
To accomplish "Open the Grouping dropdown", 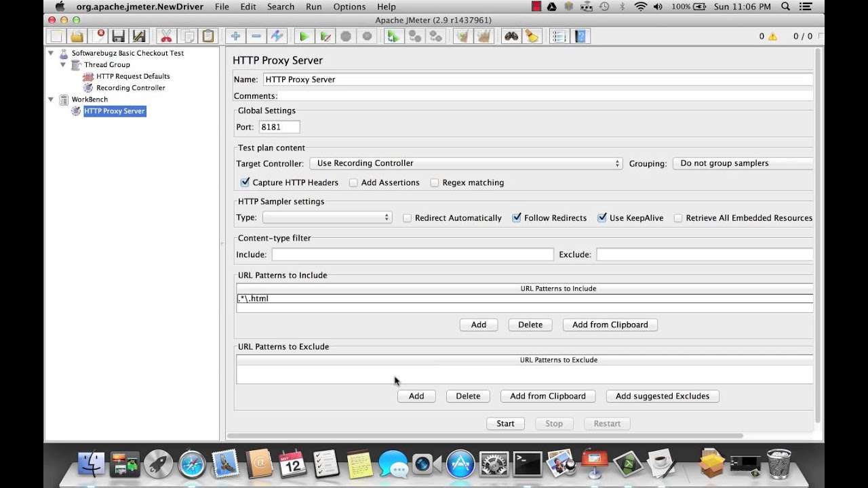I will pyautogui.click(x=743, y=163).
